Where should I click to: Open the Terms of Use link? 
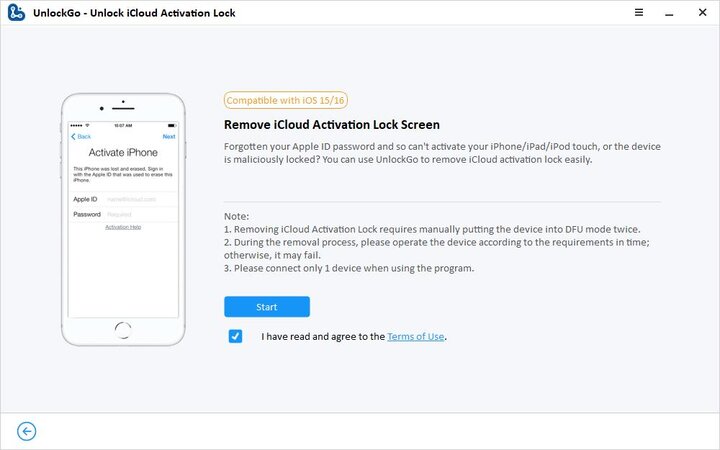coord(416,337)
